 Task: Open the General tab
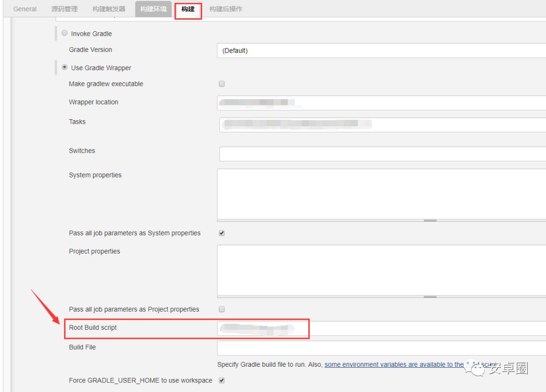tap(25, 9)
